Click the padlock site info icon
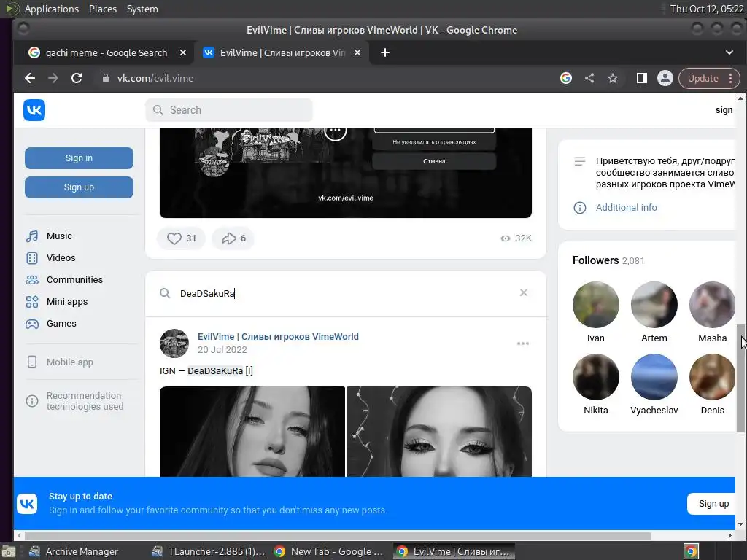 pyautogui.click(x=105, y=78)
